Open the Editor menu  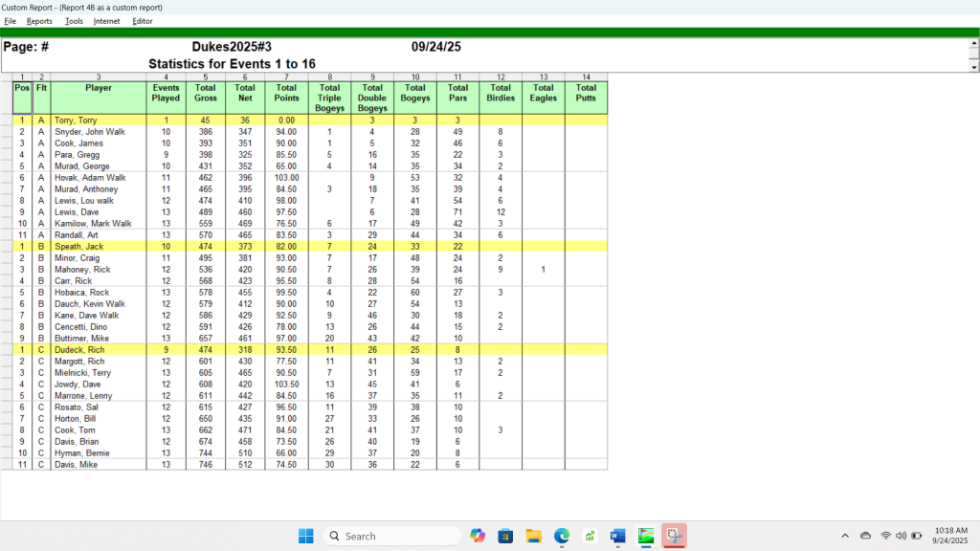[x=142, y=21]
